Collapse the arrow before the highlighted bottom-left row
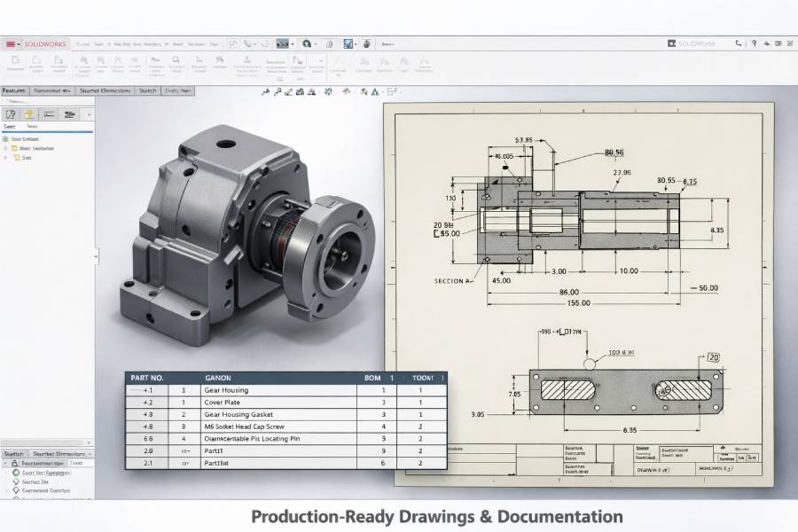Viewport: 798px width, 532px height. [x=5, y=464]
